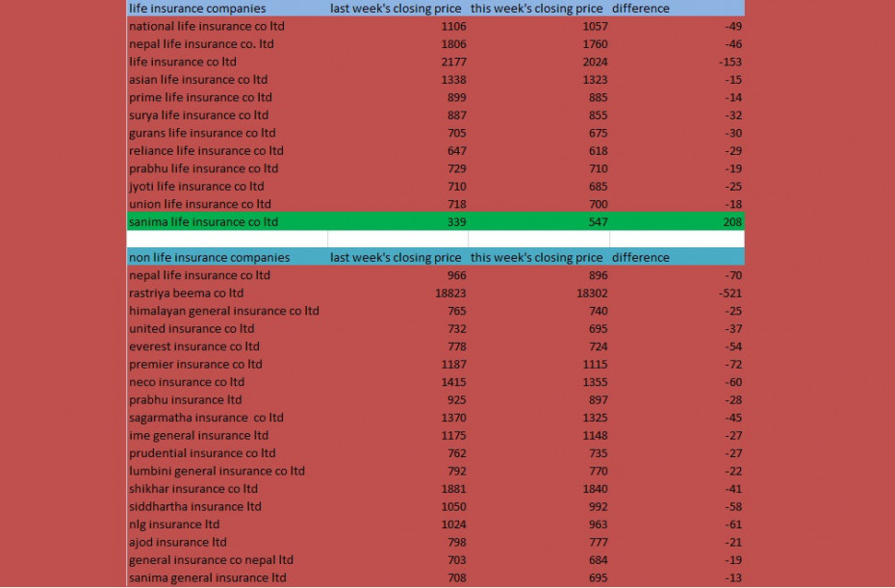This screenshot has width=895, height=588.
Task: Click 'lumbini general insurance co ltd' cell
Action: (226, 470)
